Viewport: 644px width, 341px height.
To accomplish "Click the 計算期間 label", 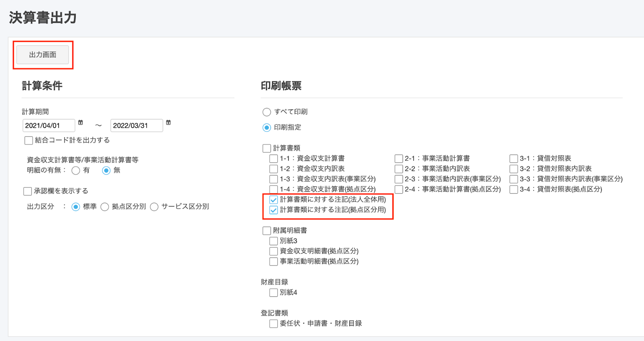I will 35,112.
